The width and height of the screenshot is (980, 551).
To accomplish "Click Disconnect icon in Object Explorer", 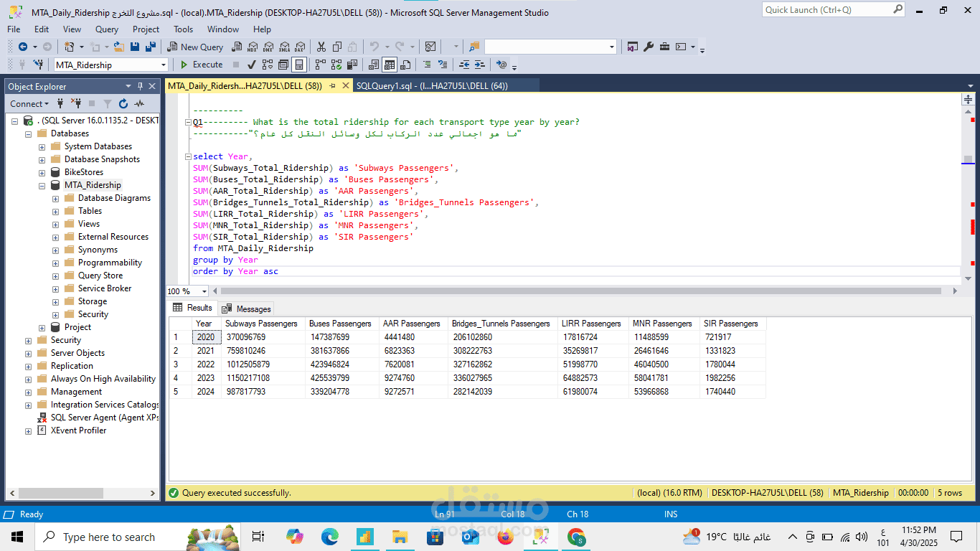I will click(x=76, y=104).
